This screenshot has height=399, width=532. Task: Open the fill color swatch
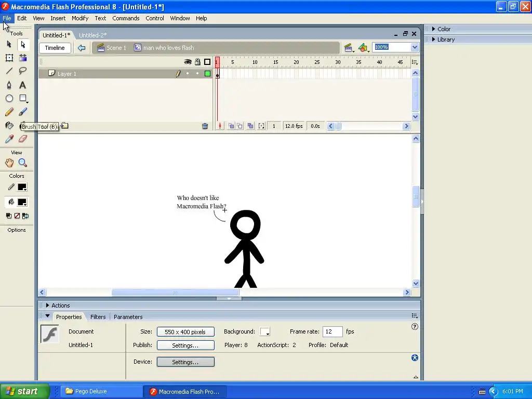(22, 203)
